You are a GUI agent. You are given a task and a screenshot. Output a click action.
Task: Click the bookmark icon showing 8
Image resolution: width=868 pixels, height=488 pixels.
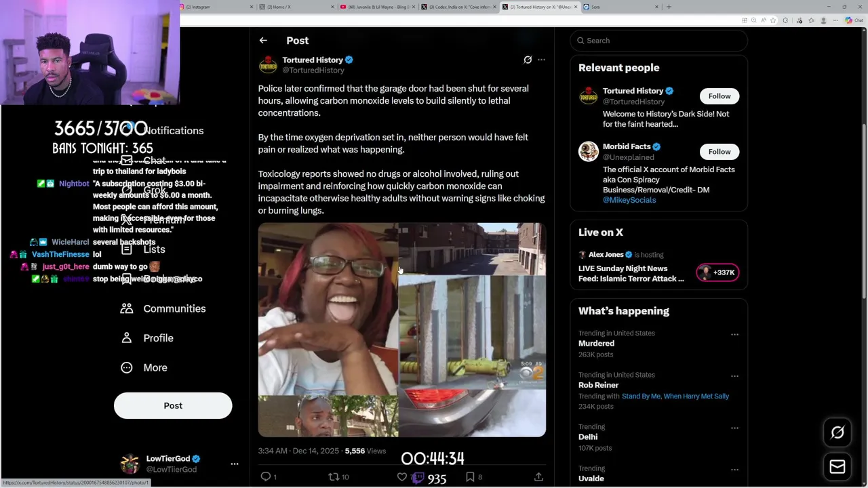(470, 476)
